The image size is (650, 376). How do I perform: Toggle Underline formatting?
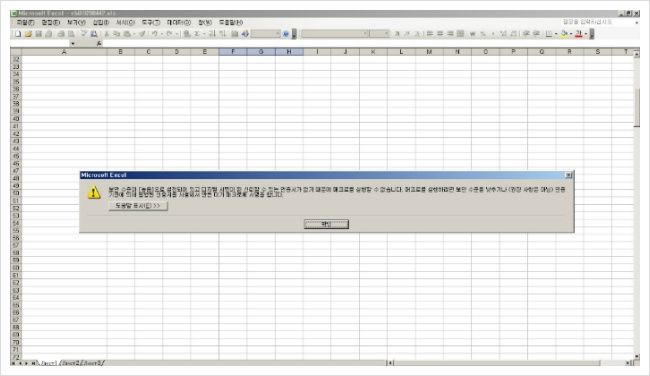point(417,34)
